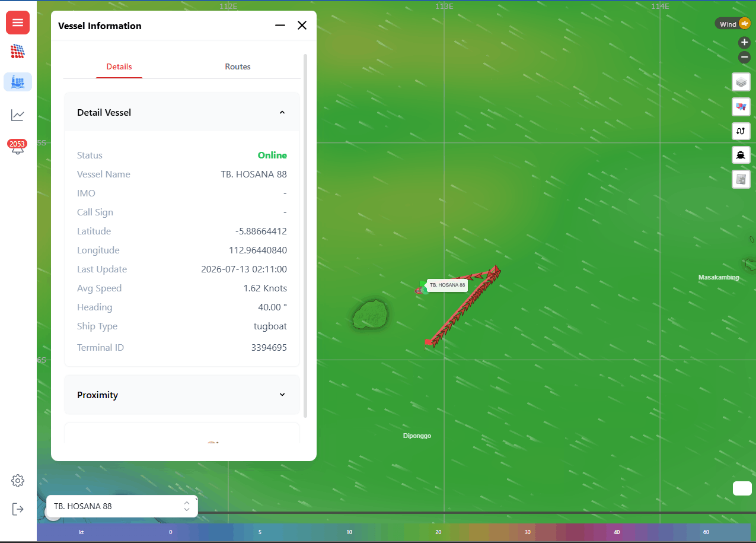Open the map layers stack icon

pyautogui.click(x=741, y=82)
